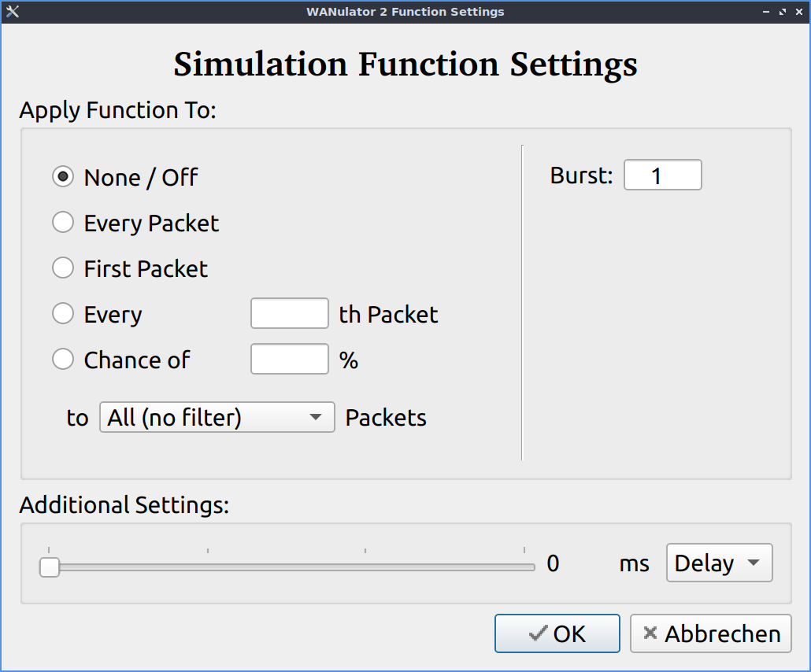Open the Delay function dropdown
The image size is (811, 672).
point(719,563)
